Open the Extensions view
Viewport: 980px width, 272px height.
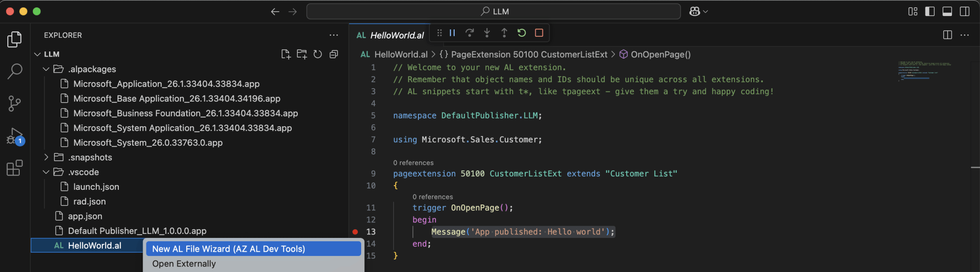click(x=15, y=168)
